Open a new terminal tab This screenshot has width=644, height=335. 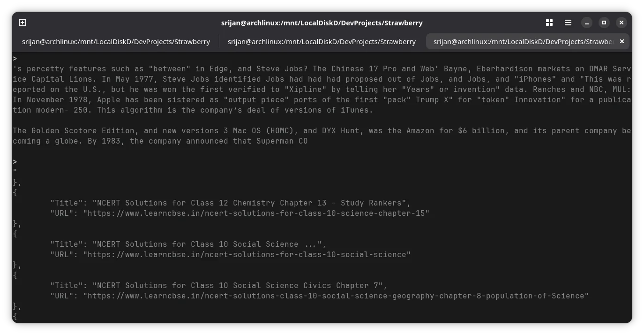tap(22, 23)
